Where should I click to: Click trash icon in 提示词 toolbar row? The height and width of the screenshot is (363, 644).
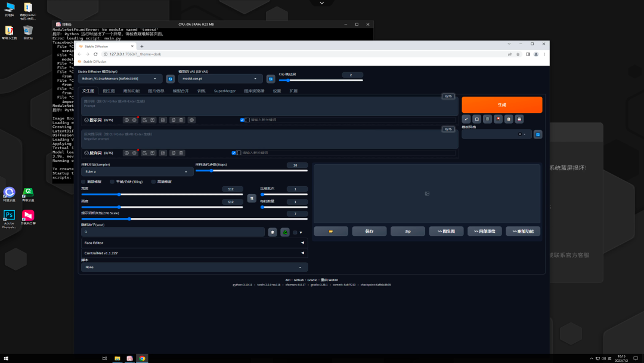[181, 120]
